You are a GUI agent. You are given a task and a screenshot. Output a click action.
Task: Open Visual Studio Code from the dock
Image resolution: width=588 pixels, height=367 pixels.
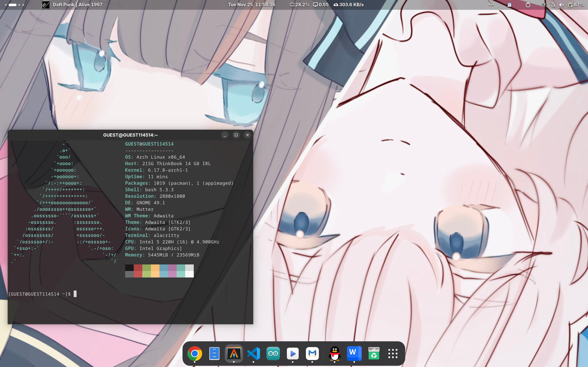pos(253,353)
